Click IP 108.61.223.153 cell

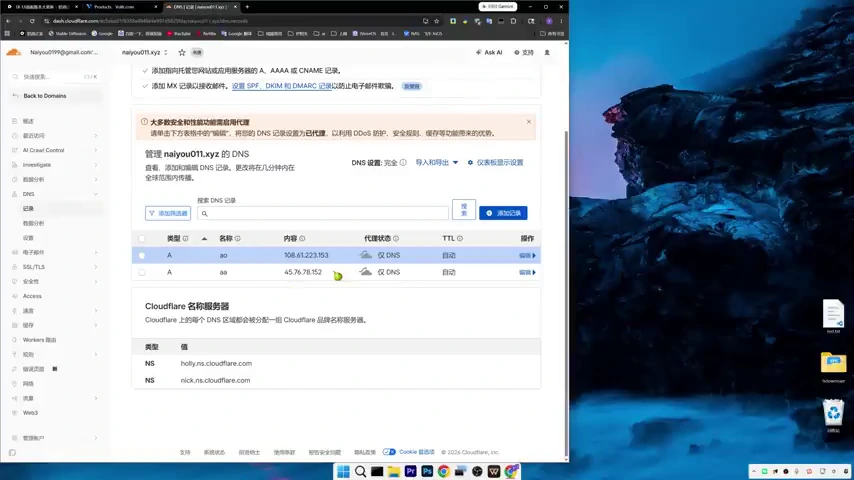(306, 256)
